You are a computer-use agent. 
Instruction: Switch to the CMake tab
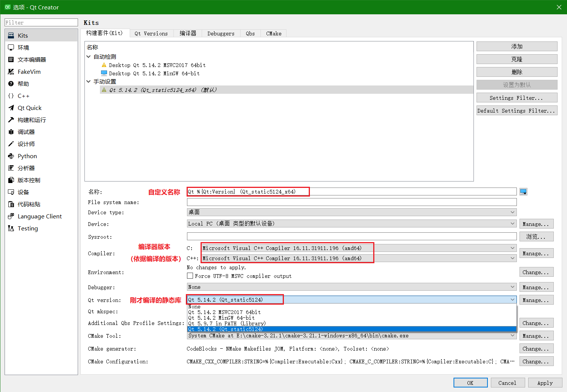tap(273, 33)
